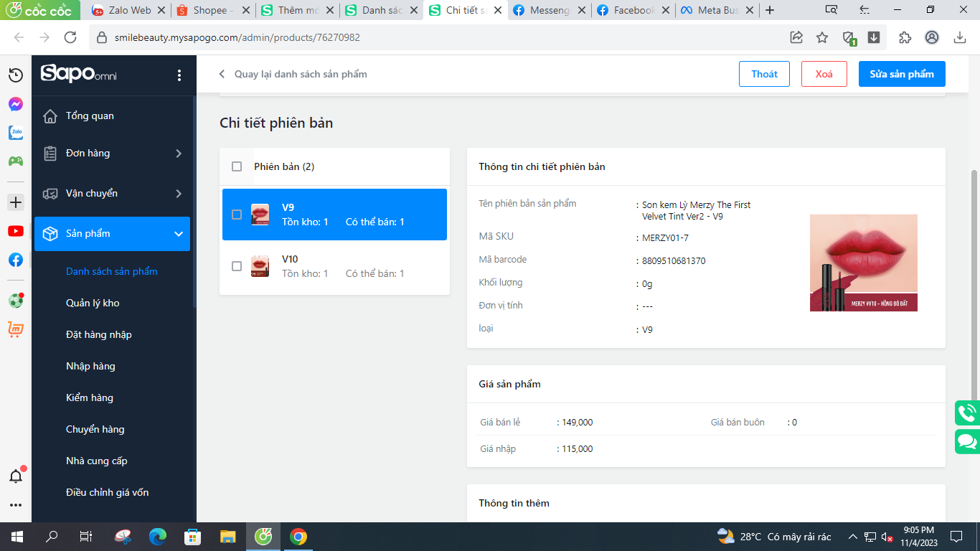Click Quay lại danh sách sản phẩm link

tap(293, 74)
